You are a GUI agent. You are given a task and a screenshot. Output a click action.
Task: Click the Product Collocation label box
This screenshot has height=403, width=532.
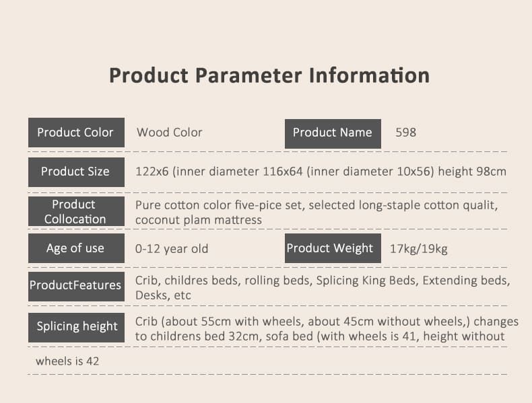pos(76,211)
